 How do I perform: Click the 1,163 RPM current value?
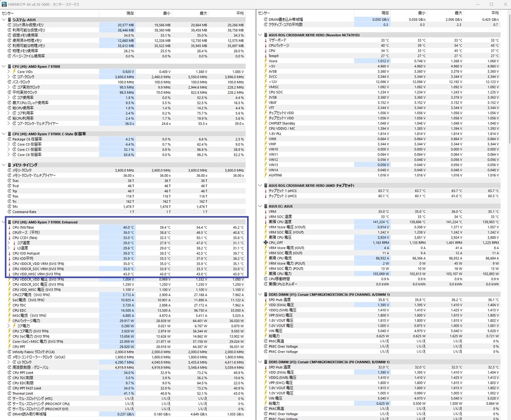click(x=381, y=242)
